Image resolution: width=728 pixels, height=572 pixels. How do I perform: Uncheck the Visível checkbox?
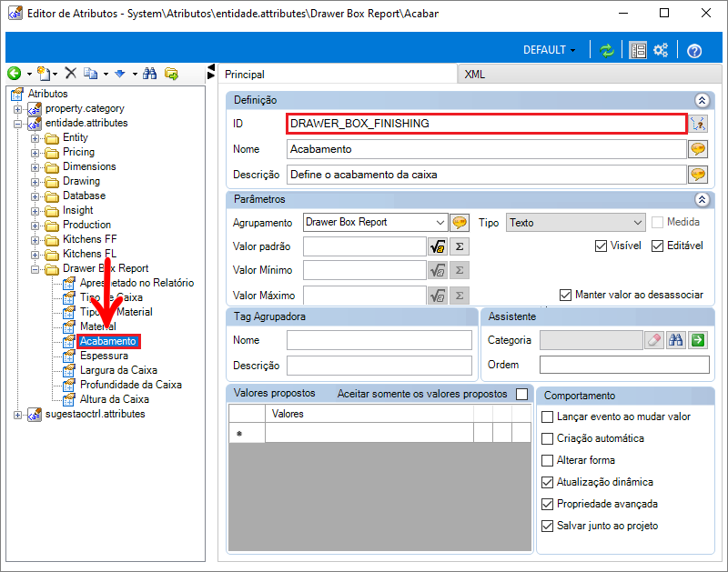click(601, 246)
